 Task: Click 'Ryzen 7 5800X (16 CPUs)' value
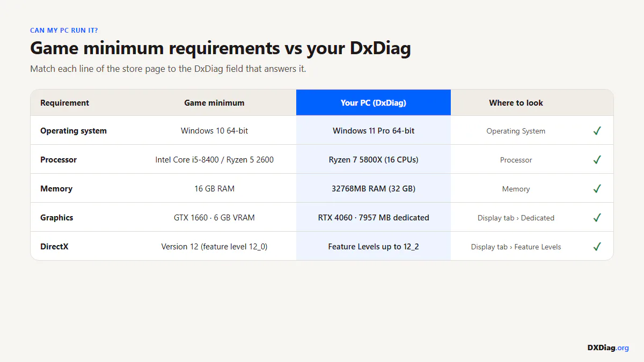pyautogui.click(x=374, y=160)
